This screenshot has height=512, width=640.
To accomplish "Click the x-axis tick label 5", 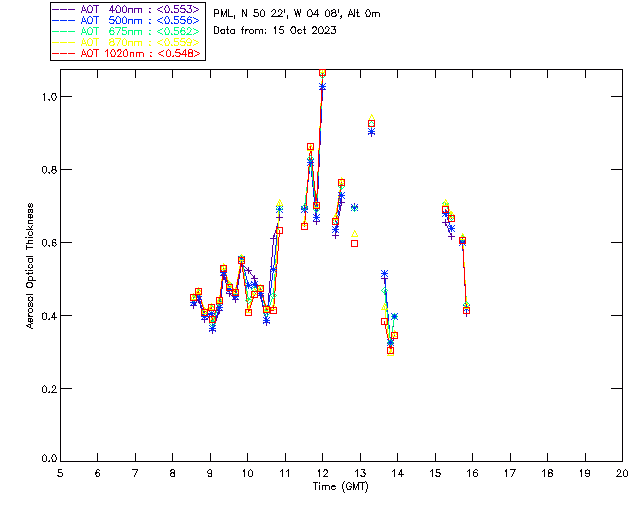I will (x=60, y=473).
